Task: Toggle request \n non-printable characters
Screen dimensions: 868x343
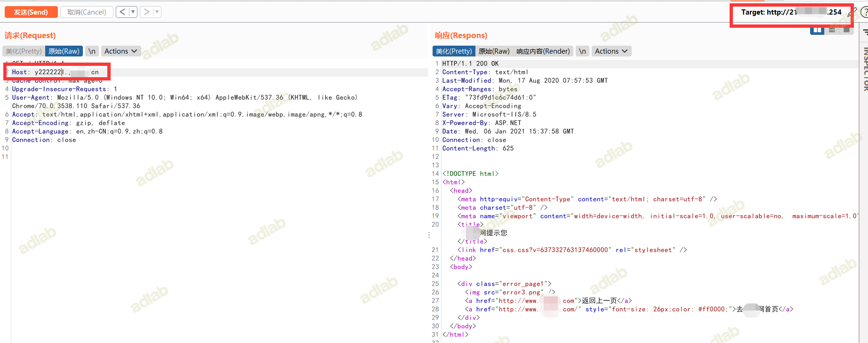Action: click(x=92, y=51)
